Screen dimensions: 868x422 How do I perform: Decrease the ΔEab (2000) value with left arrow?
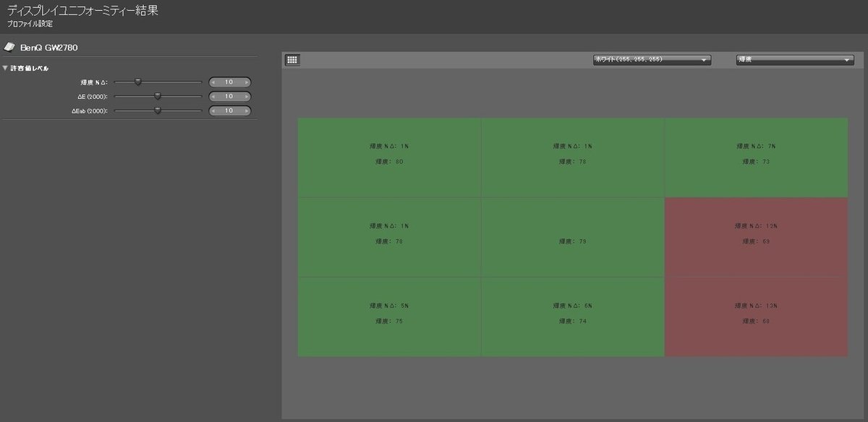click(213, 111)
